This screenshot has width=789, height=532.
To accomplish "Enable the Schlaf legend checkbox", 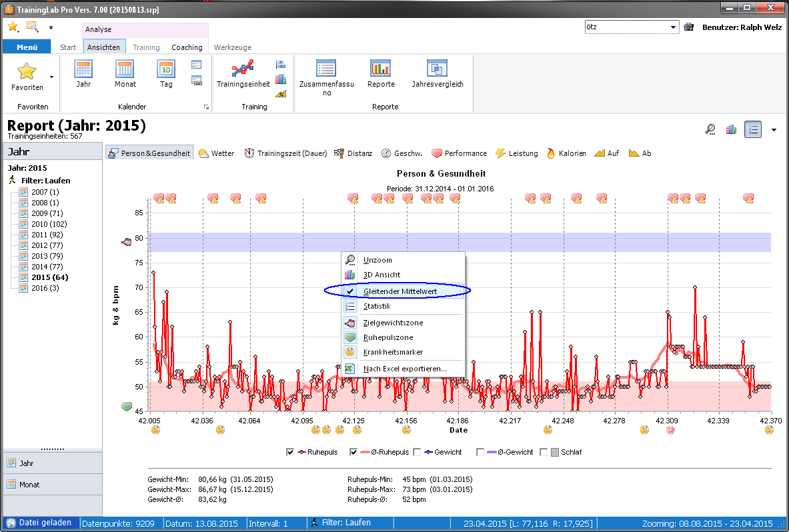I will pyautogui.click(x=544, y=452).
